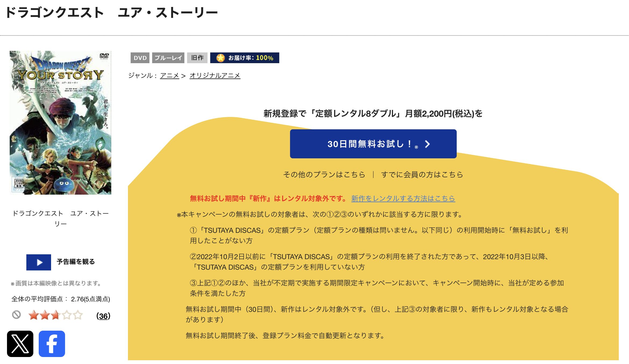The image size is (629, 364).
Task: Rate with the fifth star
Action: tap(78, 315)
